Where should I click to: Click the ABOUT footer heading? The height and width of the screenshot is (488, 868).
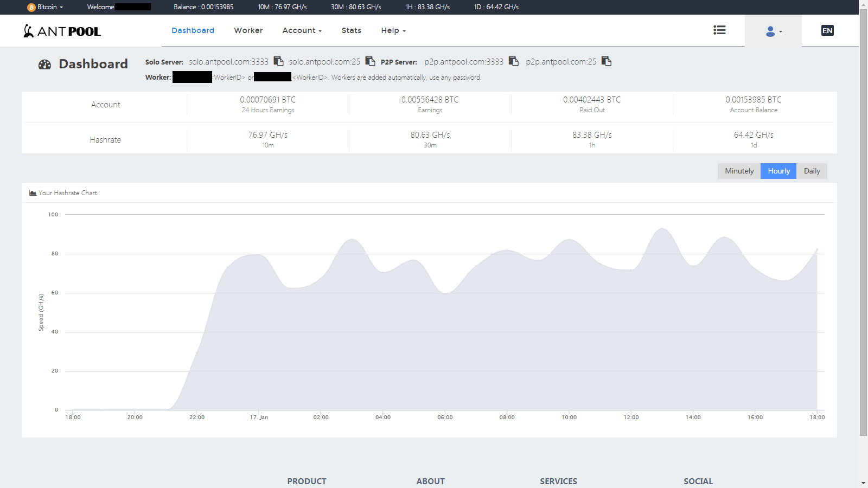point(430,481)
